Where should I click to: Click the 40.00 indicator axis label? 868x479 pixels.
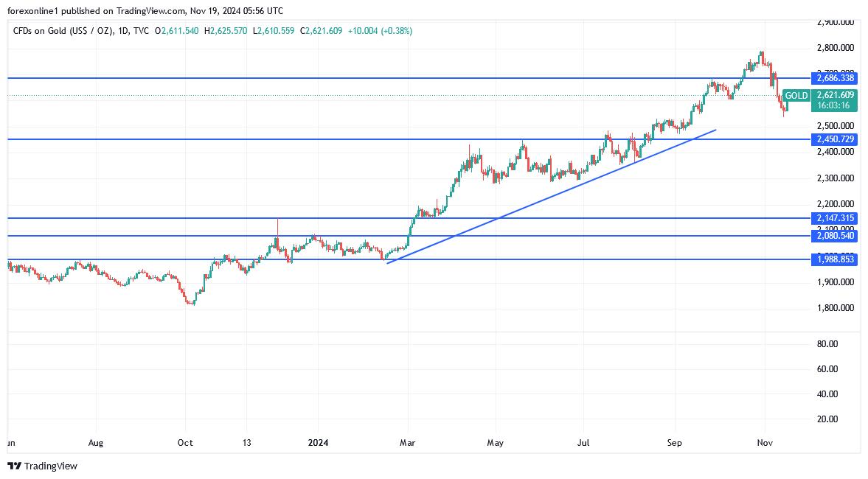coord(827,394)
